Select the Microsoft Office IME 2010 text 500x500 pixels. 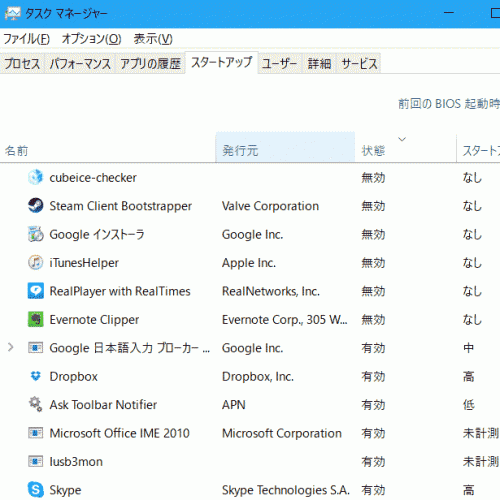(x=120, y=433)
